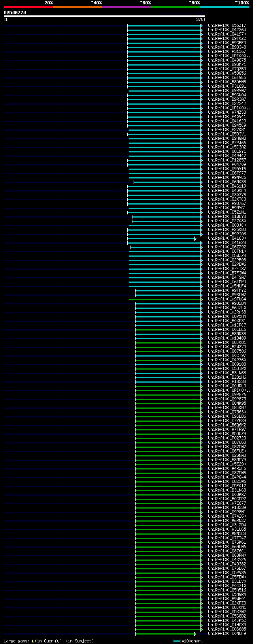This screenshot has height=644, width=253.
Task: Select the UniRef100_A6N038 label
Action: click(x=227, y=182)
